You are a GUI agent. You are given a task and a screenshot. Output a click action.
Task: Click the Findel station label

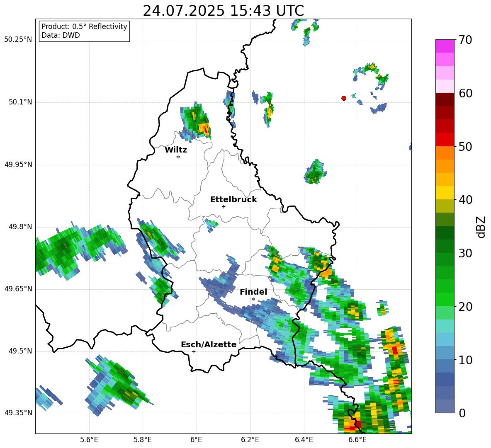click(x=253, y=292)
